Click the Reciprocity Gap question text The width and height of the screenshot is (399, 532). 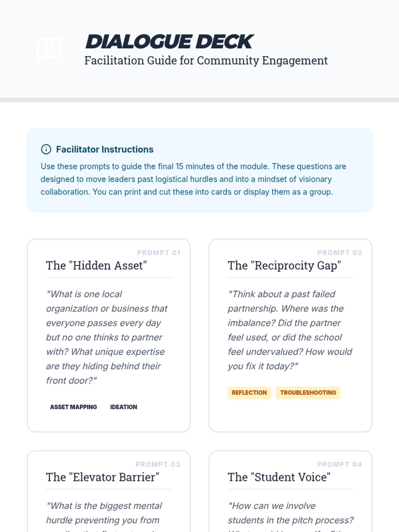[x=289, y=330]
